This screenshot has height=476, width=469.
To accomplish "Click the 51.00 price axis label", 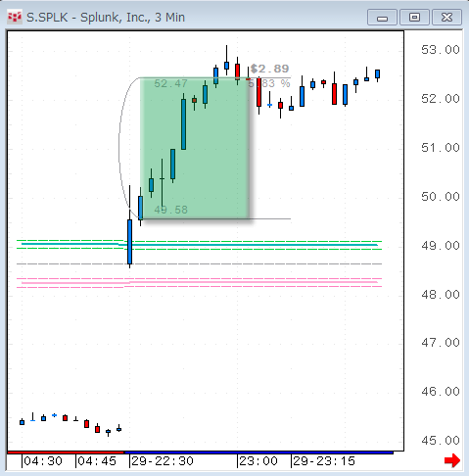I will click(x=441, y=148).
